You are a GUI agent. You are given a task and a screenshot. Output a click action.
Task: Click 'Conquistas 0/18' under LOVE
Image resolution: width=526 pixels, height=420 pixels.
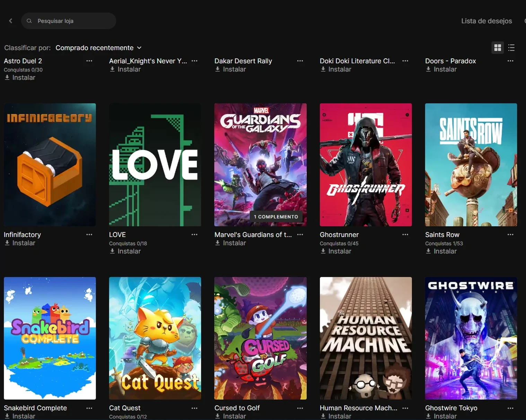(x=128, y=244)
